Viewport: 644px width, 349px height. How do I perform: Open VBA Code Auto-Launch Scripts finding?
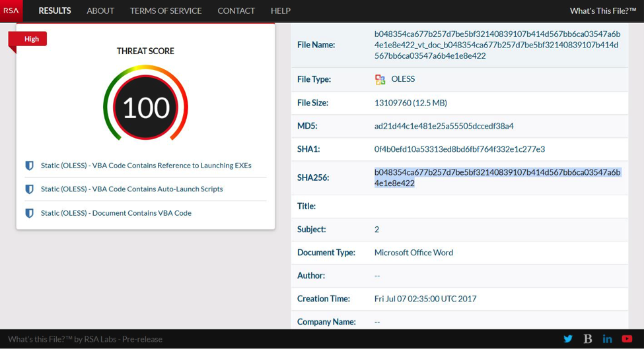[131, 189]
